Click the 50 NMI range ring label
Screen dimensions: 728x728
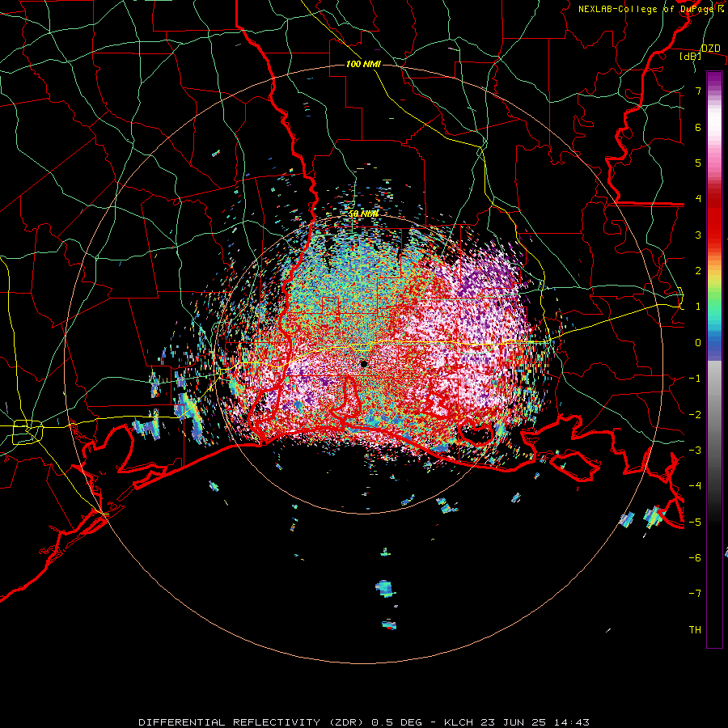coord(363,214)
